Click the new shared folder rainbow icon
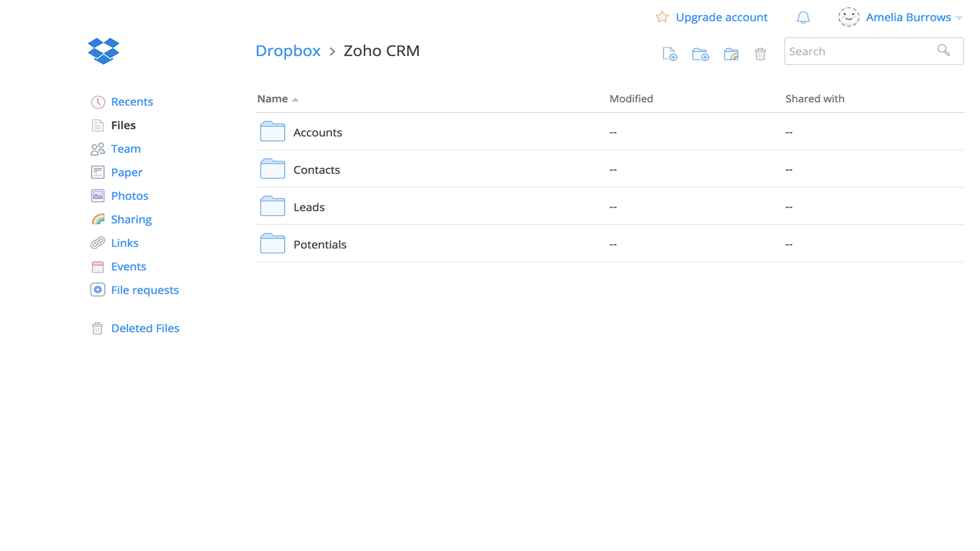 tap(731, 54)
